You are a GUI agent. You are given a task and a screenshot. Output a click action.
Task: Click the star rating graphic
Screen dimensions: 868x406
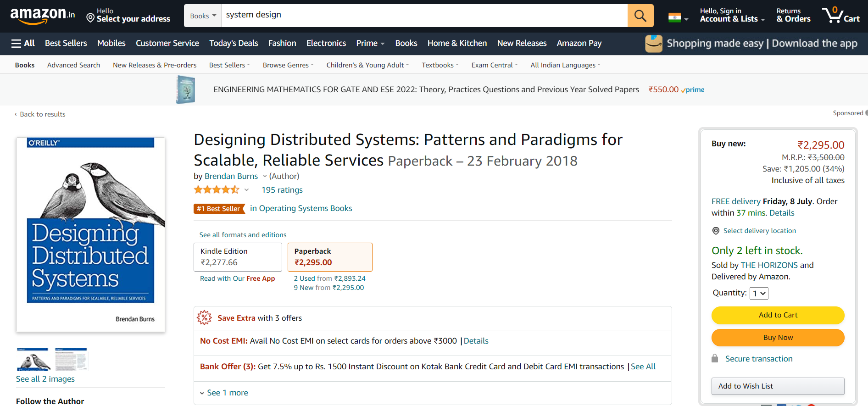[217, 189]
